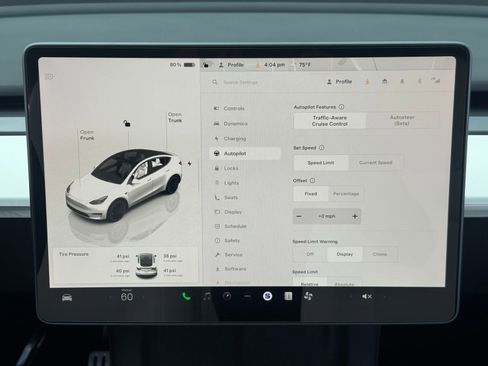This screenshot has width=488, height=366.
Task: Open Profile in the top status bar
Action: tap(231, 65)
